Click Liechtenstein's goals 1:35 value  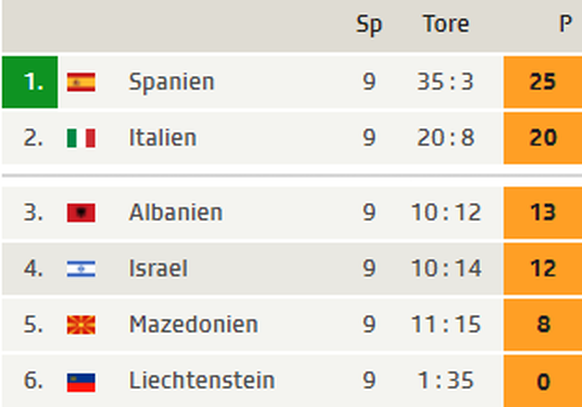pos(446,380)
